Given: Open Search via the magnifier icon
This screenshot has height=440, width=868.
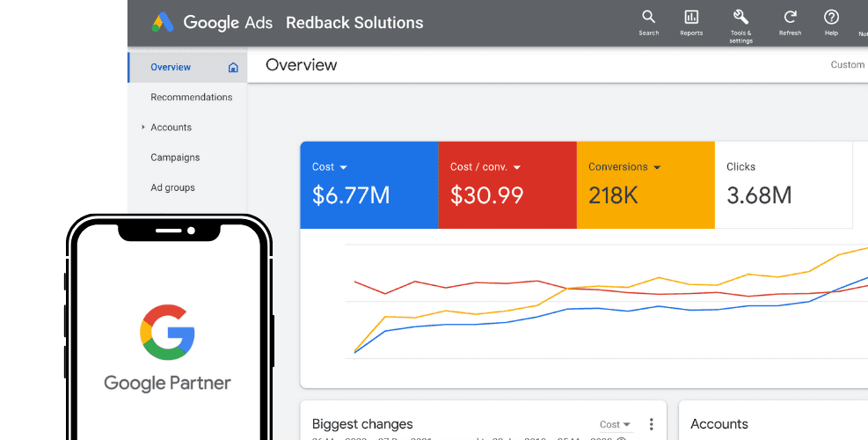Looking at the screenshot, I should [x=648, y=17].
